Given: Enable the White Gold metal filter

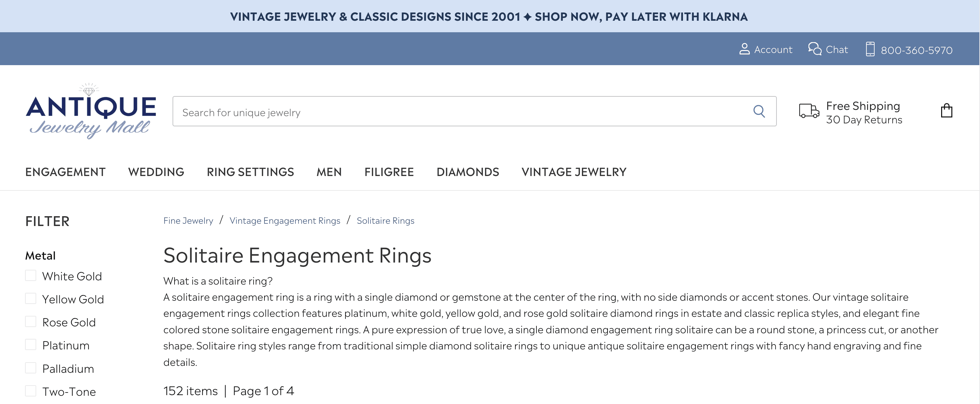Looking at the screenshot, I should (30, 275).
